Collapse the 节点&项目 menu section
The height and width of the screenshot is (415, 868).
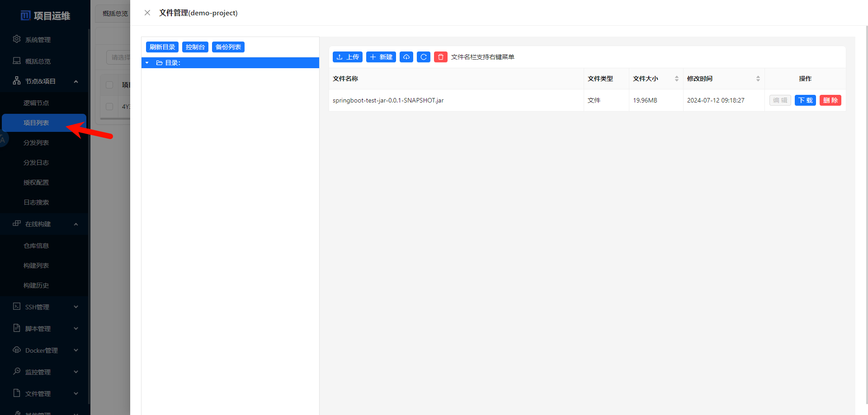pyautogui.click(x=75, y=81)
